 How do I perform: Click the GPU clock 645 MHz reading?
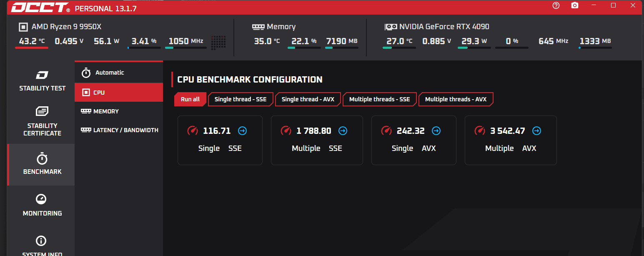tap(553, 41)
